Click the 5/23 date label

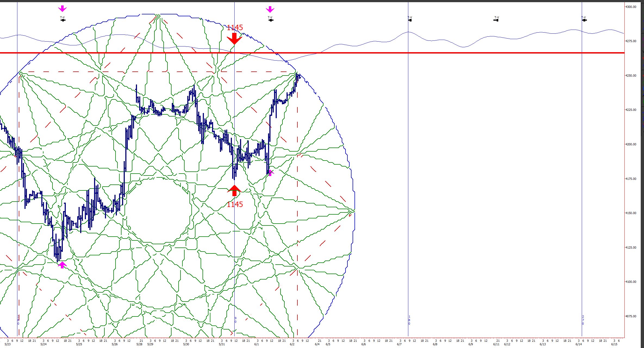click(8, 344)
